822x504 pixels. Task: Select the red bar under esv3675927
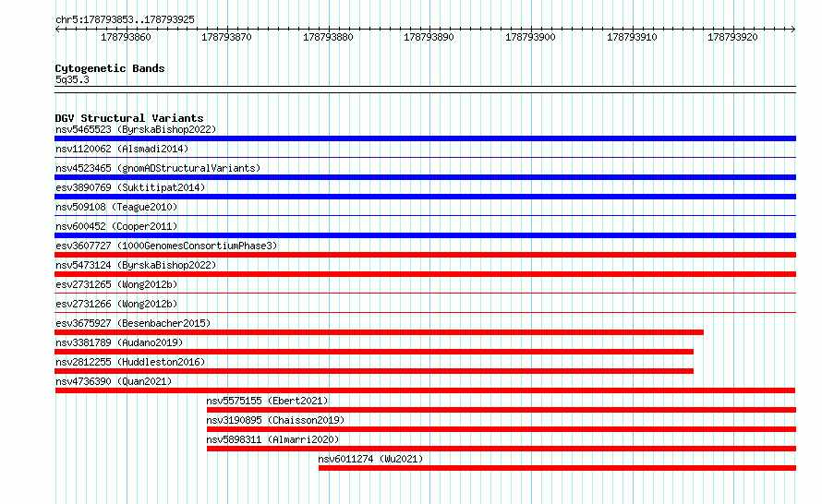[379, 332]
